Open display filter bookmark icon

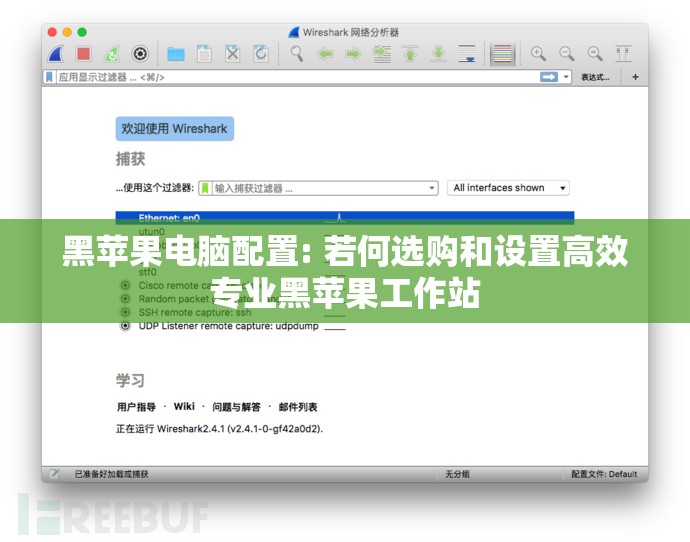point(49,77)
